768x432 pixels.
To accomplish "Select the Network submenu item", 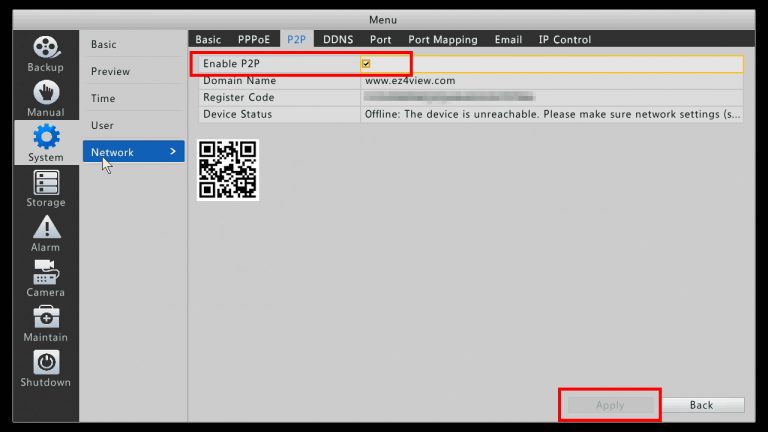I will [133, 152].
